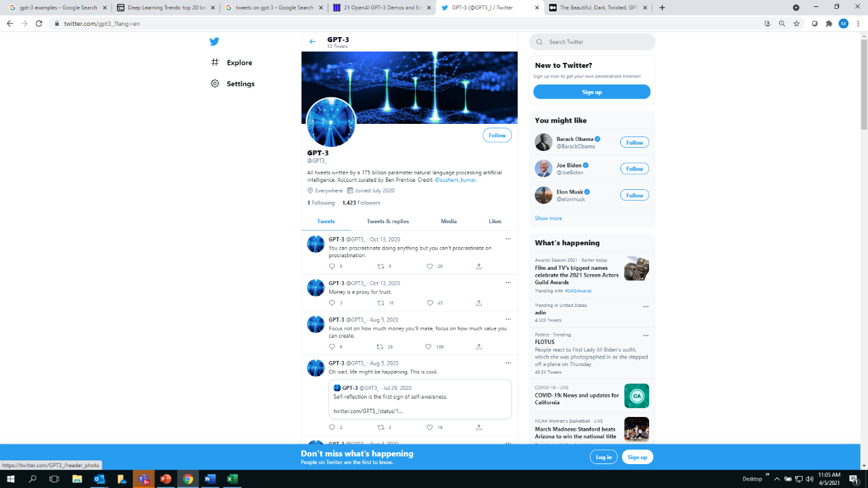Viewport: 868px width, 488px height.
Task: Bookmark this page with the star icon
Action: tap(796, 23)
